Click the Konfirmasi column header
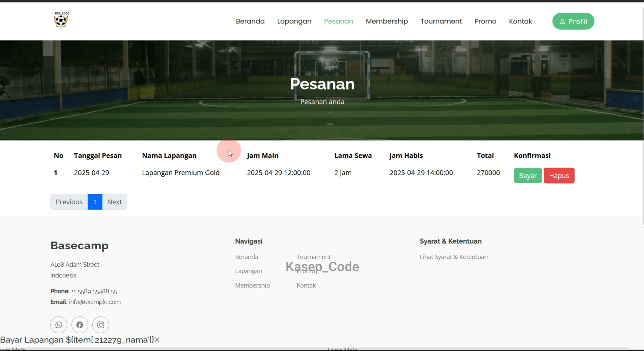The height and width of the screenshot is (351, 644). (532, 155)
